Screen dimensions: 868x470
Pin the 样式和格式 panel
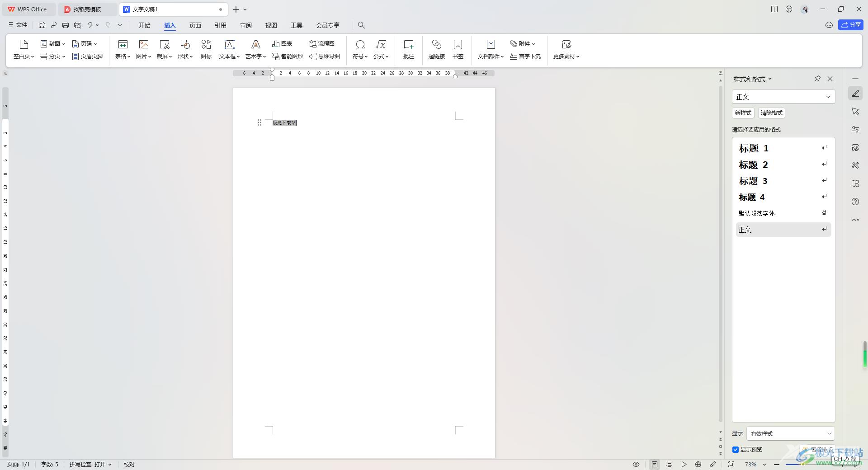[817, 79]
